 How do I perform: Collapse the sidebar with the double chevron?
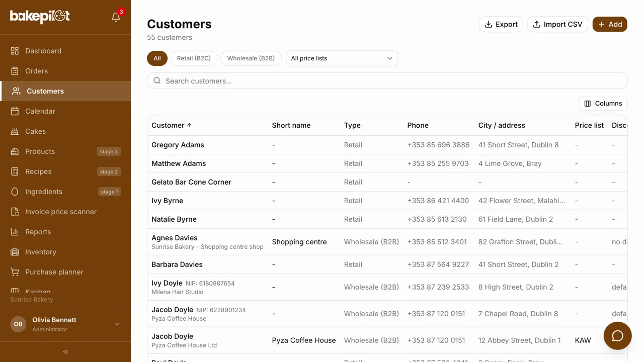tap(65, 352)
